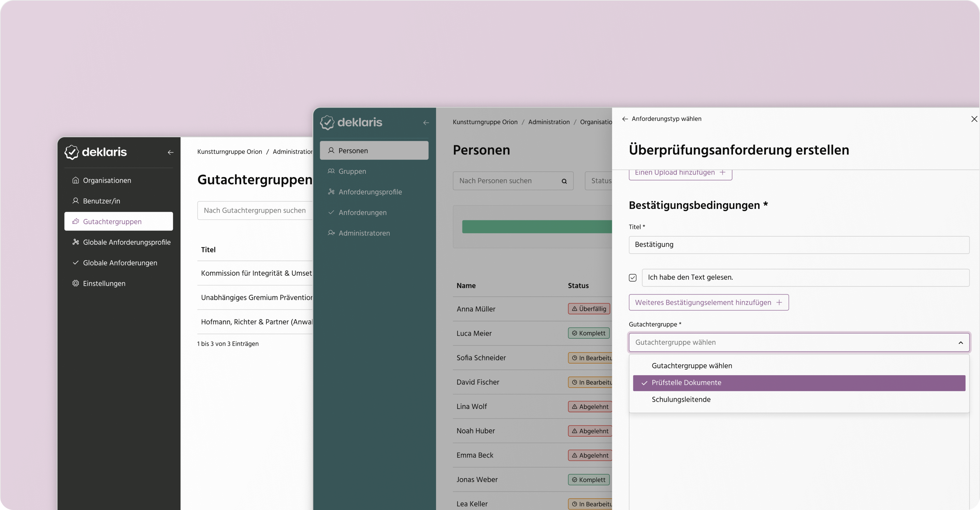980x510 pixels.
Task: Go to Globale Anforderungen in the sidebar
Action: coord(119,263)
